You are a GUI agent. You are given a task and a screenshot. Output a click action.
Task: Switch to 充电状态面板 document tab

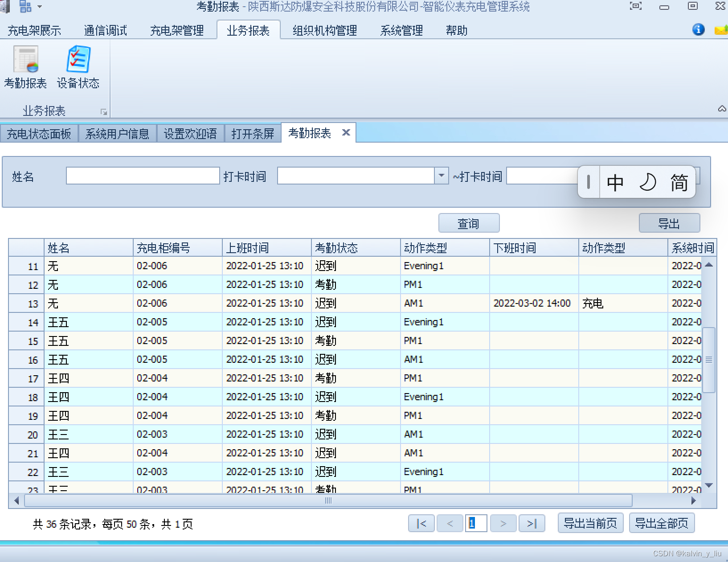coord(39,134)
